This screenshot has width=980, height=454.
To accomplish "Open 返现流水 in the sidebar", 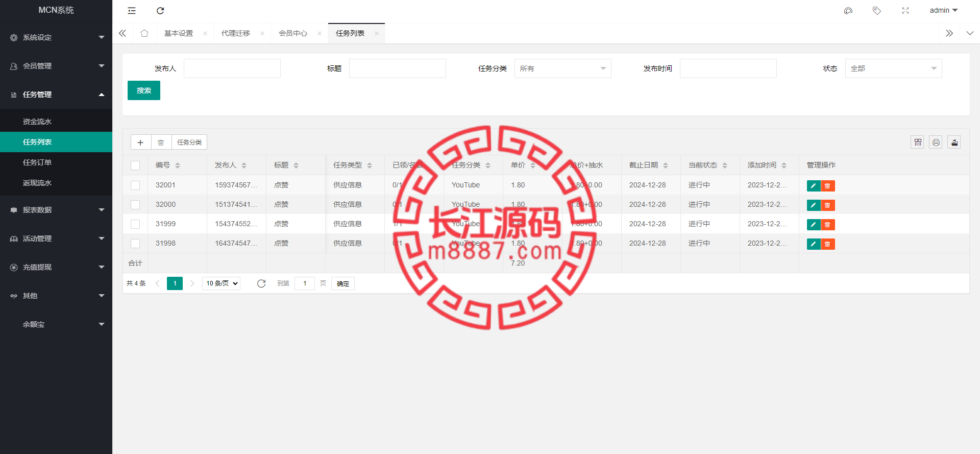I will [56, 183].
